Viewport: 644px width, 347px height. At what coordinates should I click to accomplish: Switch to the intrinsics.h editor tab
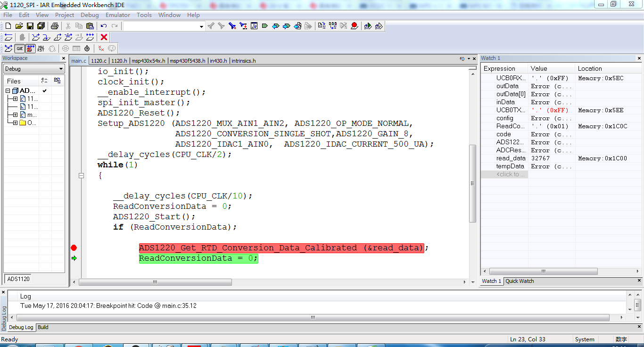tap(244, 61)
